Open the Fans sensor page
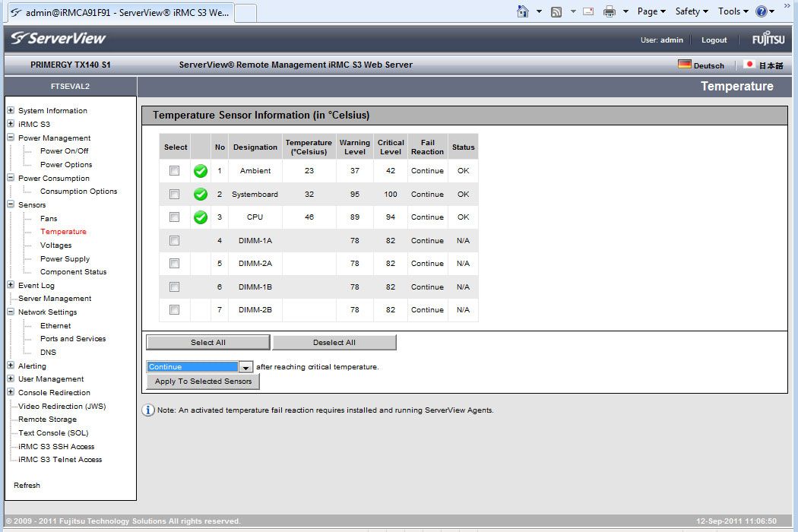Viewport: 798px width, 532px height. 49,218
